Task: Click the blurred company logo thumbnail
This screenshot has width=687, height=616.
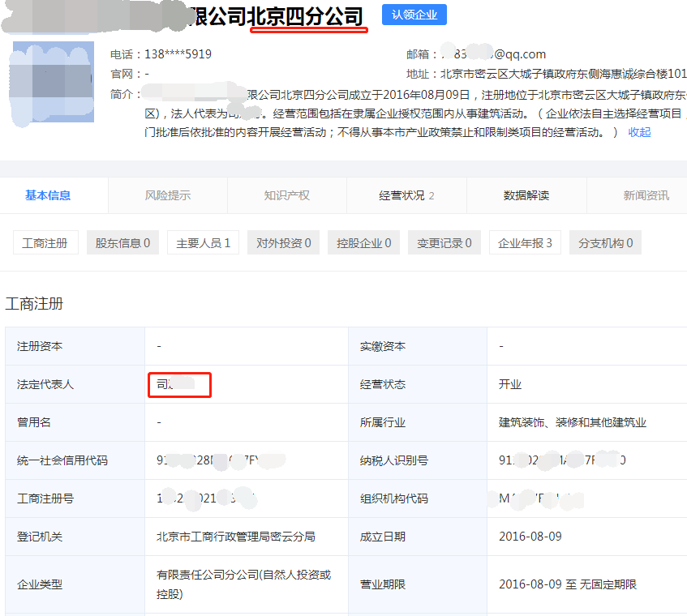Action: [54, 82]
